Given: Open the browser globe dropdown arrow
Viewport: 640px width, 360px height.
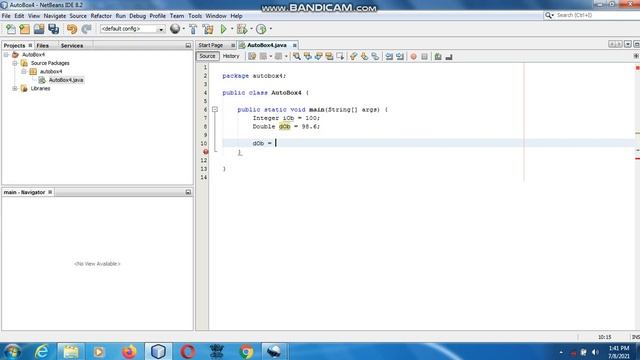Looking at the screenshot, I should pos(183,29).
